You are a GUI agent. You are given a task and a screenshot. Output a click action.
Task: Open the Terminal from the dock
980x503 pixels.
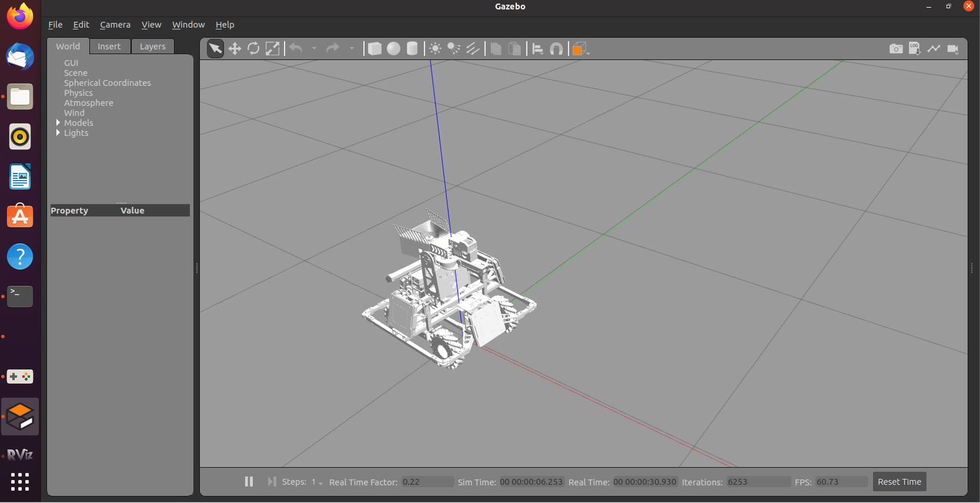(20, 296)
